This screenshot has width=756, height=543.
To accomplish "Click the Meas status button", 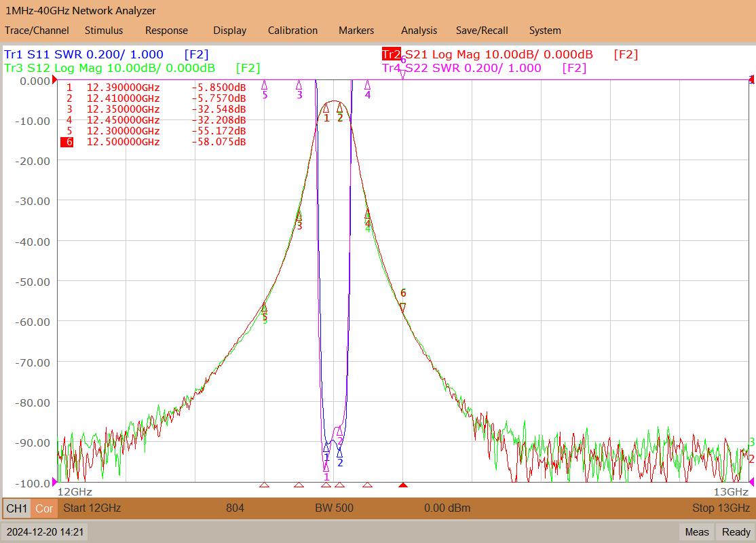I will (697, 532).
